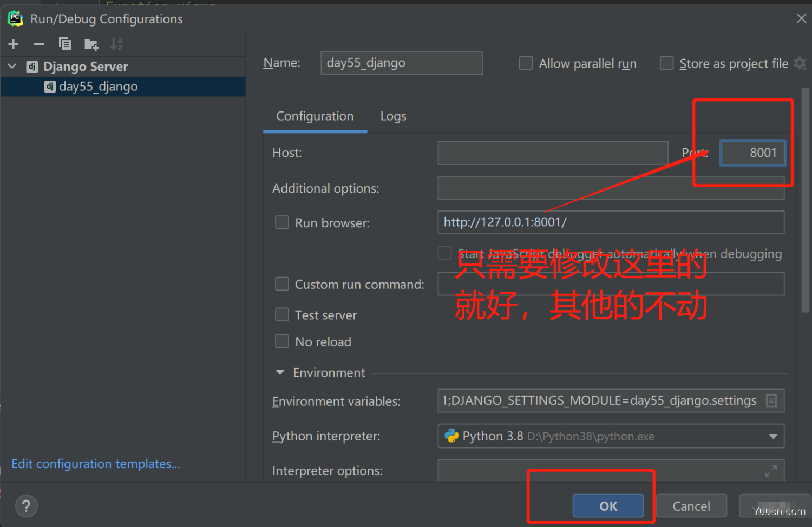This screenshot has width=812, height=527.
Task: Switch to the Logs tab
Action: point(393,116)
